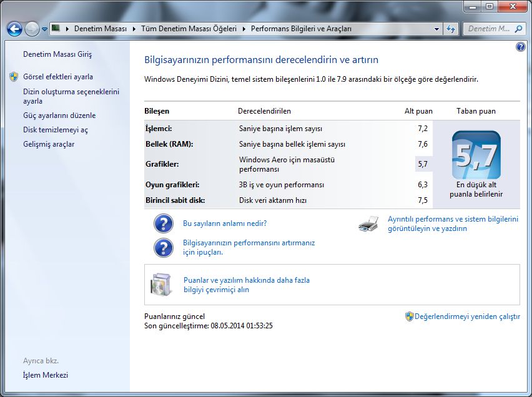Select the İşlemci row label

coord(159,129)
